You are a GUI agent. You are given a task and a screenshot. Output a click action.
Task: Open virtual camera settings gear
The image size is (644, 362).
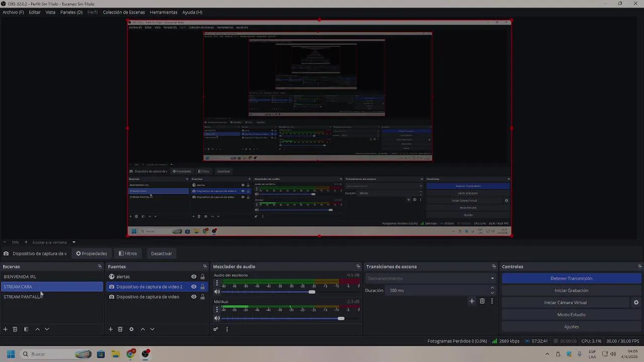coord(636,303)
